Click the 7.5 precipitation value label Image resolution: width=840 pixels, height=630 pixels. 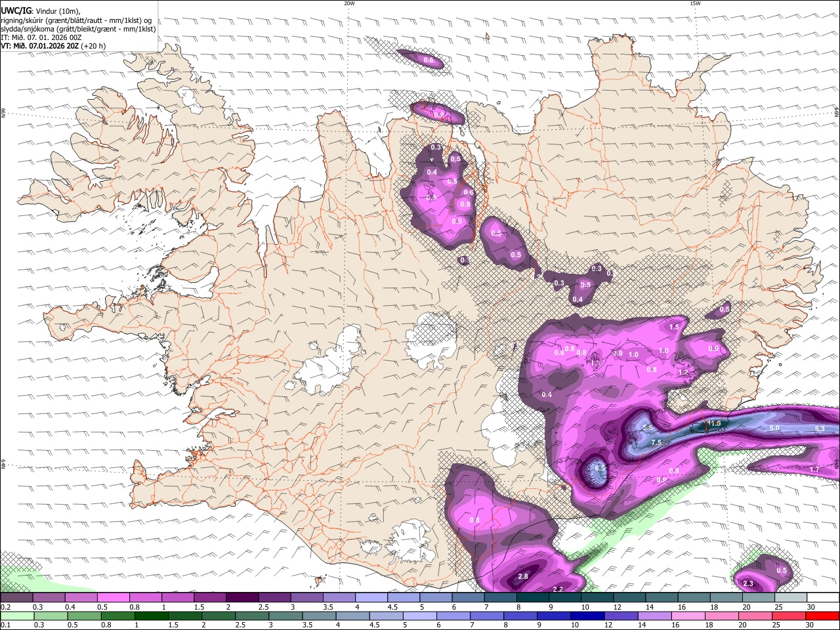[x=656, y=443]
